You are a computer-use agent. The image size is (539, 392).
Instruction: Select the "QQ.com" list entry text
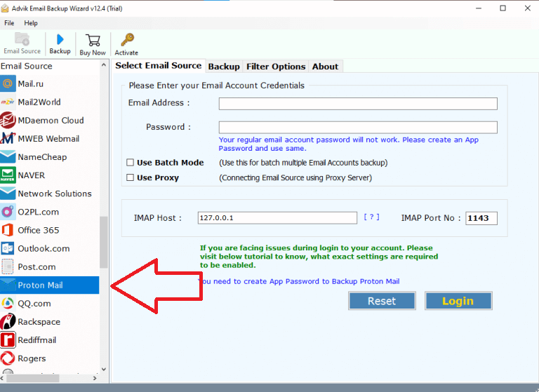(x=34, y=304)
